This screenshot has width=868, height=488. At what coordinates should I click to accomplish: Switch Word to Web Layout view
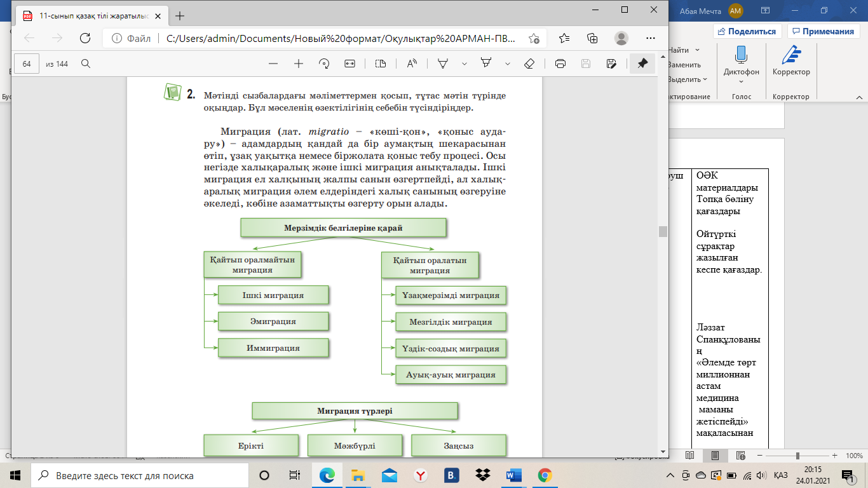(x=740, y=456)
